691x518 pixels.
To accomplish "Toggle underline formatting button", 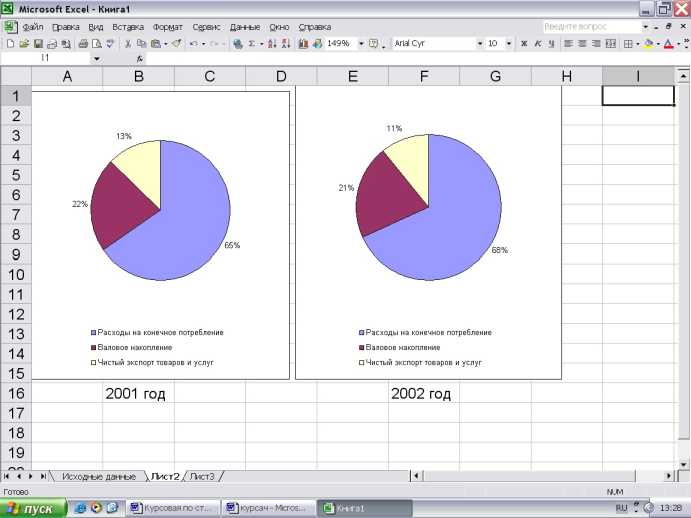I will click(x=550, y=44).
